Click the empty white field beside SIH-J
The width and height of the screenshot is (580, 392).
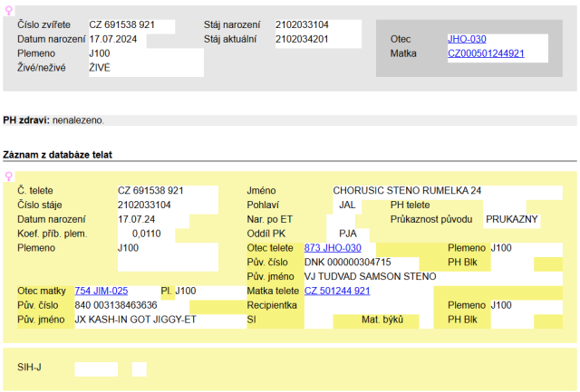point(96,369)
